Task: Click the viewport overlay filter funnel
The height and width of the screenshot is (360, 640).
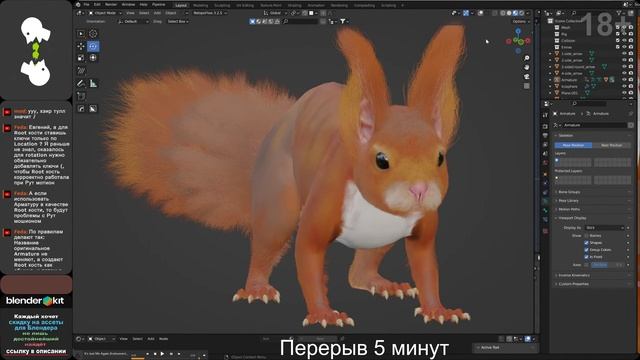Action: tap(342, 21)
